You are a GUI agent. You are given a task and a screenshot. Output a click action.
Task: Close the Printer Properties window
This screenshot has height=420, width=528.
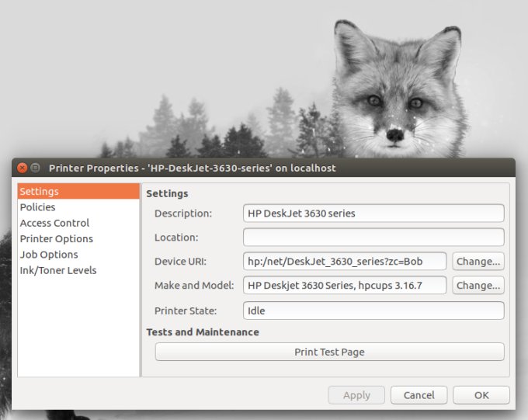[23, 168]
